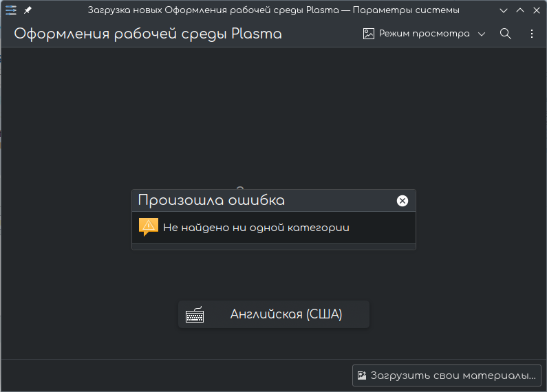
Task: Click the Оформления рабочей среды Plasma heading
Action: (148, 34)
